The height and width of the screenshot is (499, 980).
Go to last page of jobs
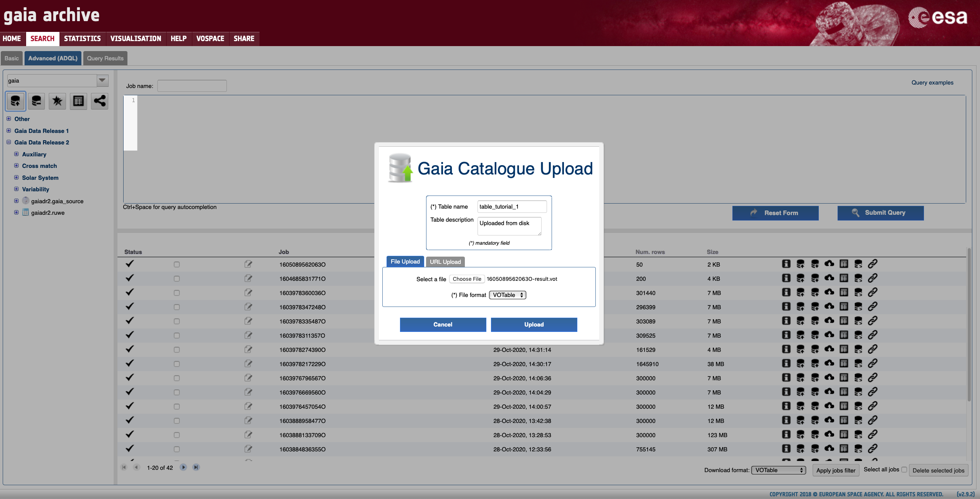(196, 468)
